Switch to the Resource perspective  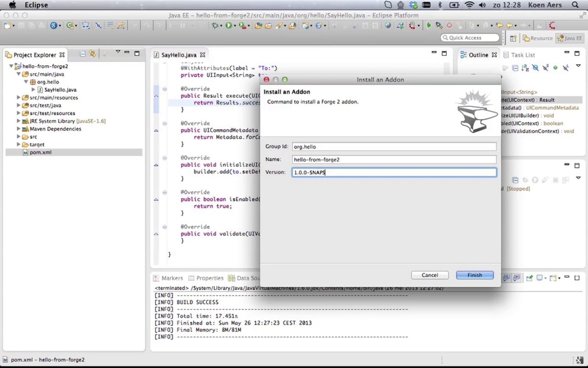coord(538,38)
